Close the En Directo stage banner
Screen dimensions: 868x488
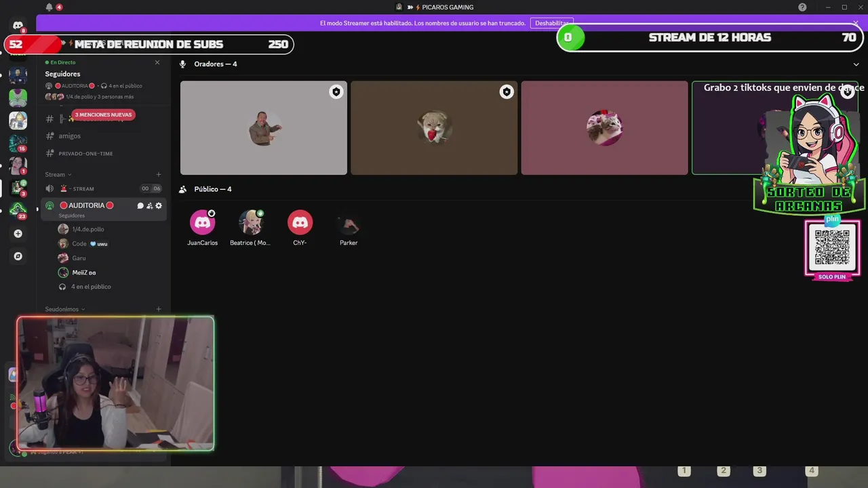coord(157,62)
